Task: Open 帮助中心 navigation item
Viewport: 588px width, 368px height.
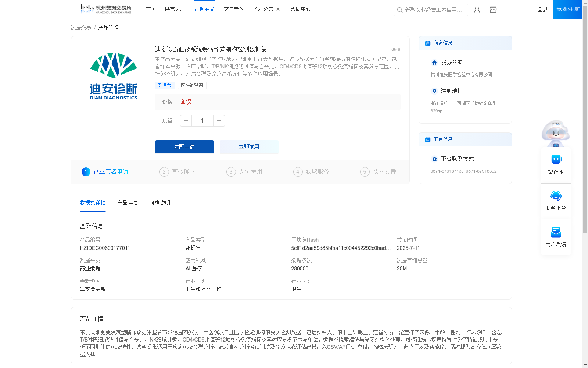Action: pyautogui.click(x=301, y=9)
